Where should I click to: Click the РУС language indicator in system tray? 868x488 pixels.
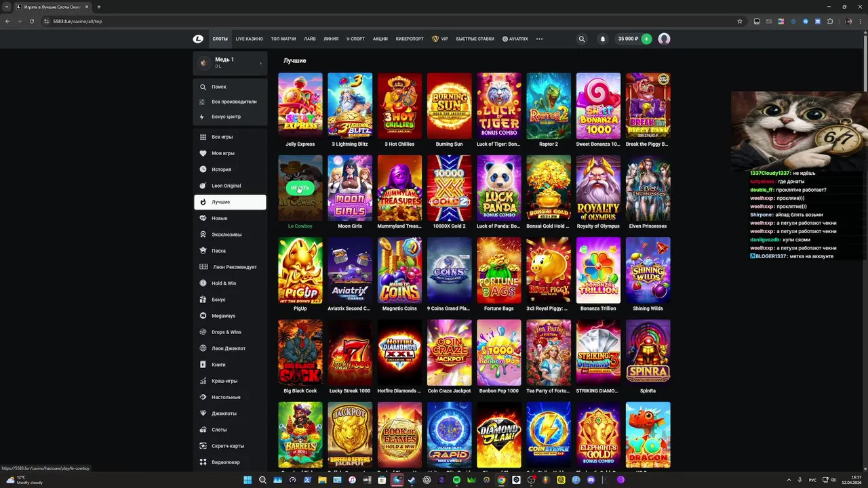point(812,480)
